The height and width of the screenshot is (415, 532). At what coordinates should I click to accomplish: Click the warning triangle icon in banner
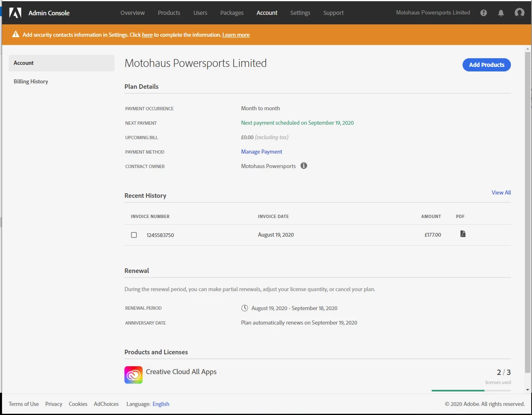pos(16,35)
